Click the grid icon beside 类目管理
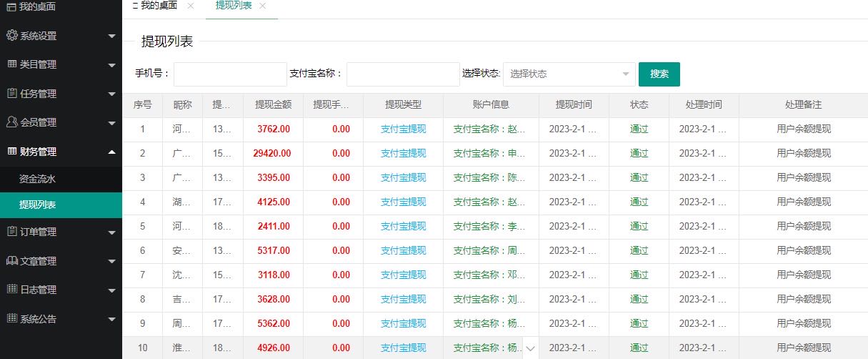Screen dimensions: 868x359 point(11,64)
